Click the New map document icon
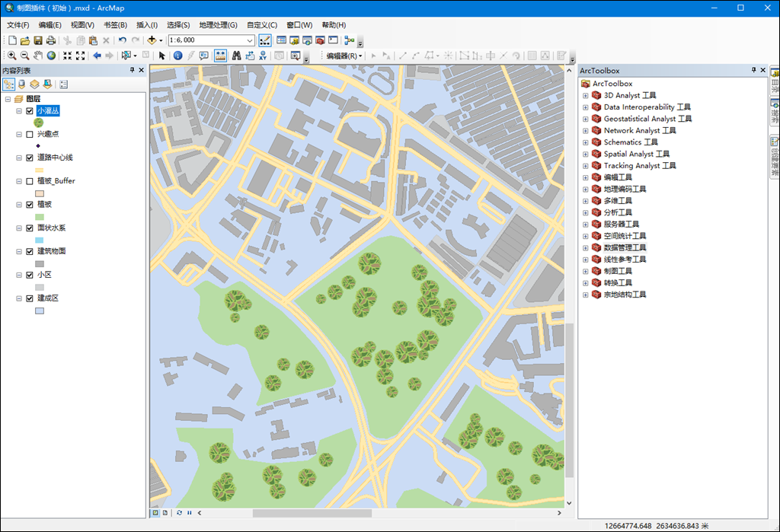 pyautogui.click(x=12, y=40)
